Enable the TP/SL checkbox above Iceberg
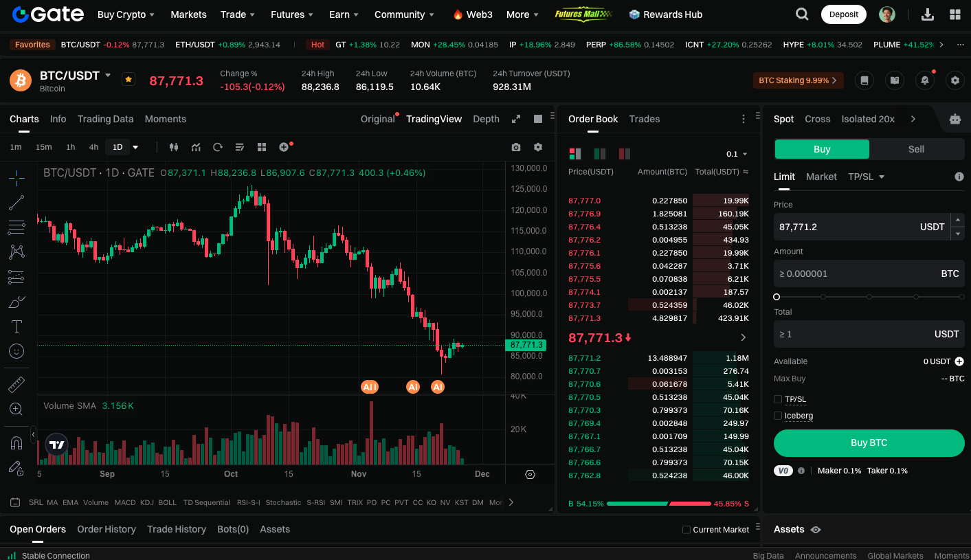This screenshot has height=560, width=971. pos(778,399)
